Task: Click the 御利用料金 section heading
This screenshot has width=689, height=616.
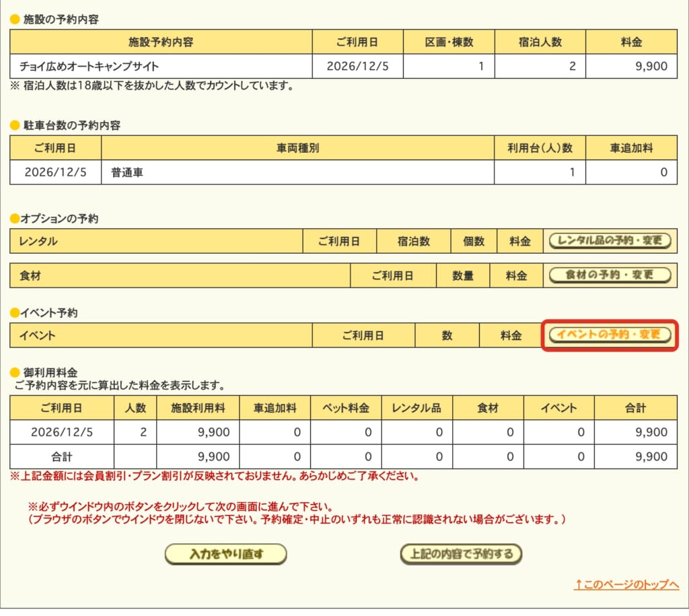Action: (x=50, y=372)
